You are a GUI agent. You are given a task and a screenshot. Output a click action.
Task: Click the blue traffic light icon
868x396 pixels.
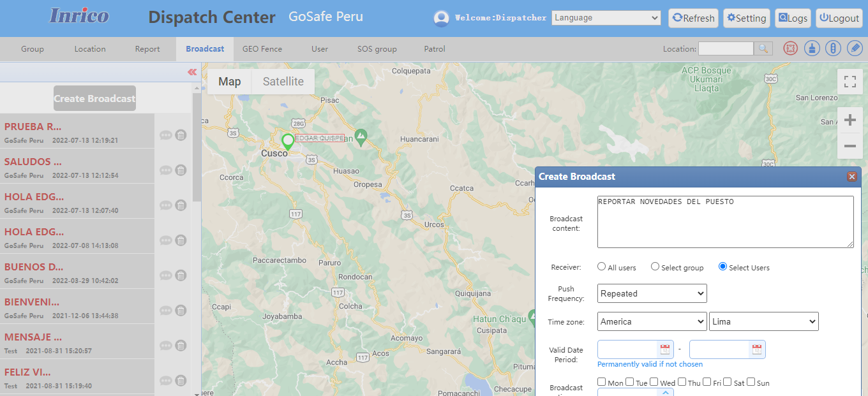point(833,48)
